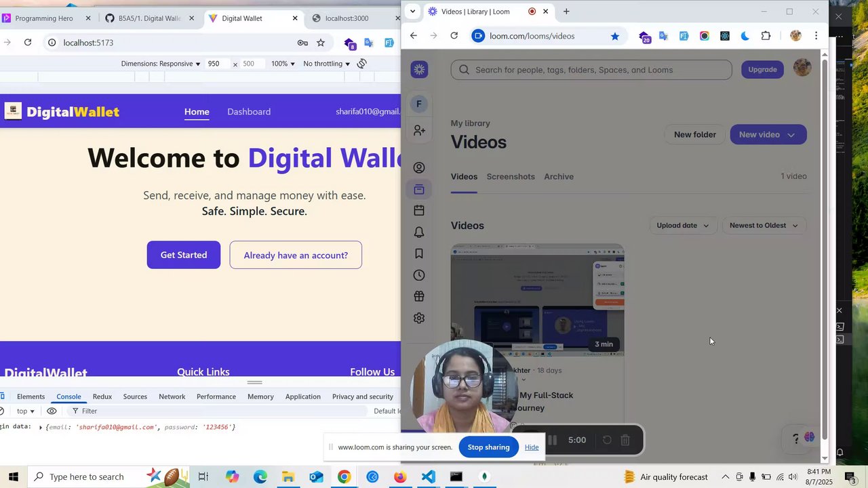
Task: Open the Dimensions Responsive dropdown
Action: (x=161, y=64)
